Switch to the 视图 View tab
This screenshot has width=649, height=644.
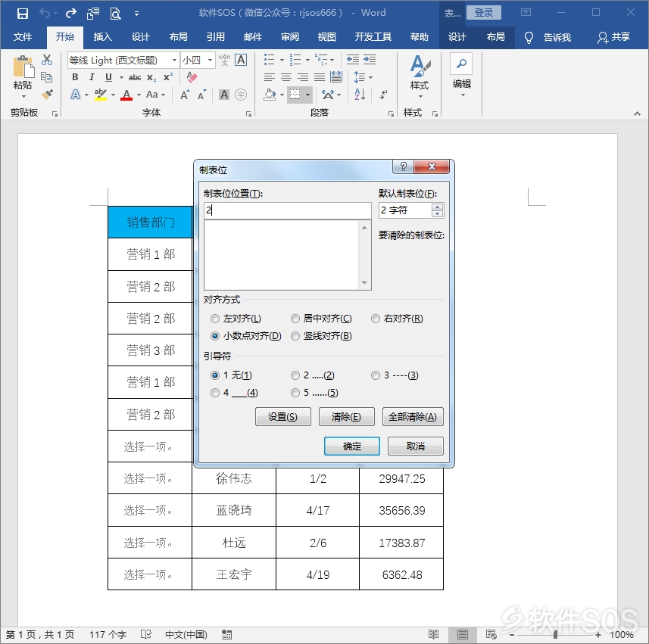tap(327, 37)
